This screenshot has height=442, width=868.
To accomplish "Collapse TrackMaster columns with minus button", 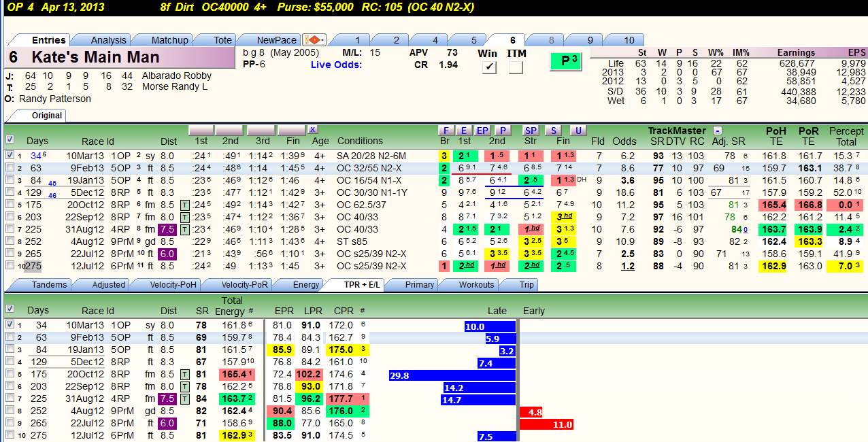I will point(718,131).
